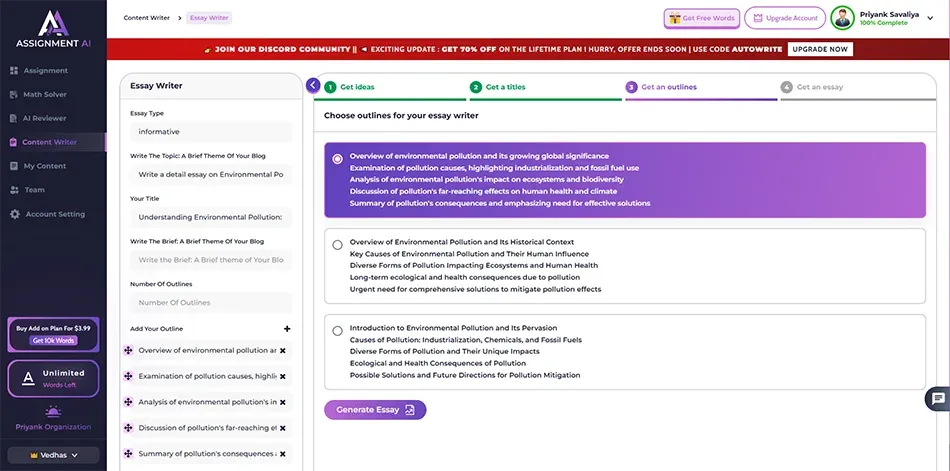This screenshot has height=471, width=950.
Task: Go to the 'Get ideas' step tab
Action: point(357,87)
